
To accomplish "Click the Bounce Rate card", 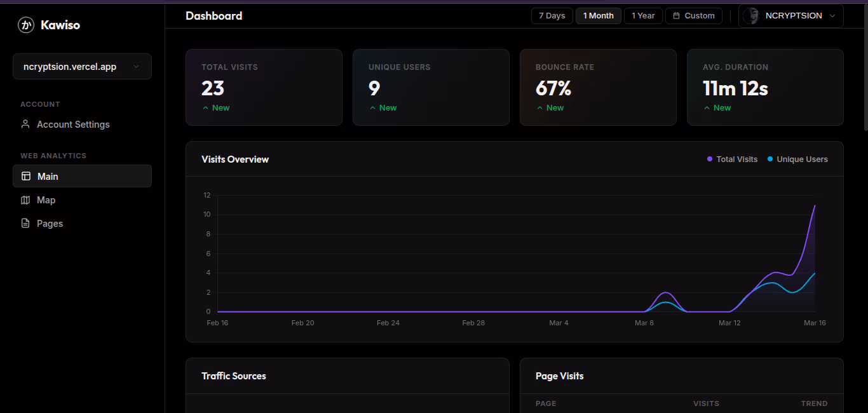I will tap(598, 88).
